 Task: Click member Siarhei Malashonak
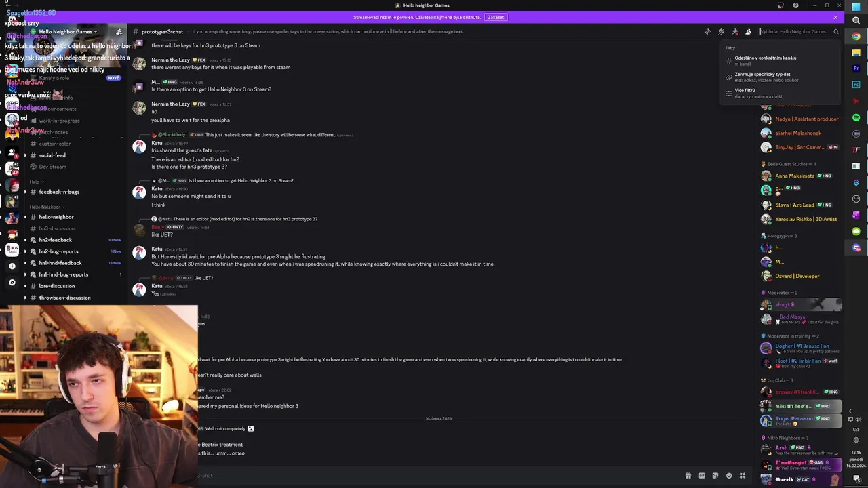[x=800, y=133]
